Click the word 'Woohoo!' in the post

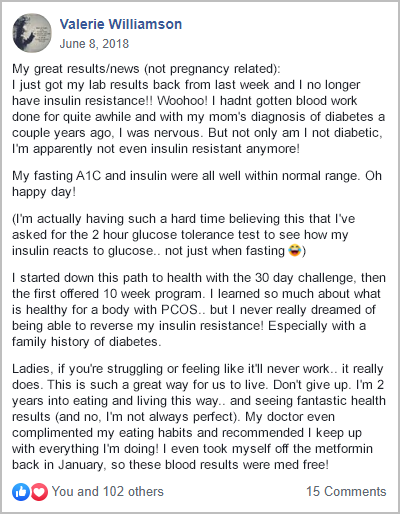pyautogui.click(x=182, y=101)
